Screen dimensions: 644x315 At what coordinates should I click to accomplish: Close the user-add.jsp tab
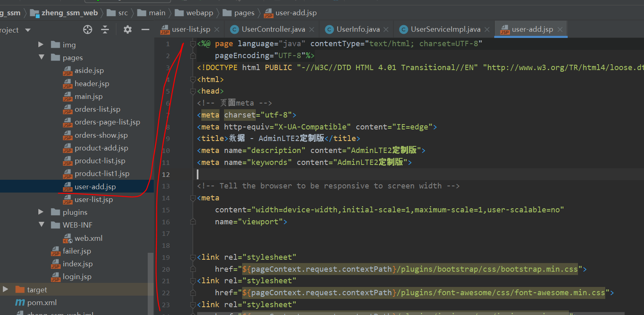(560, 30)
